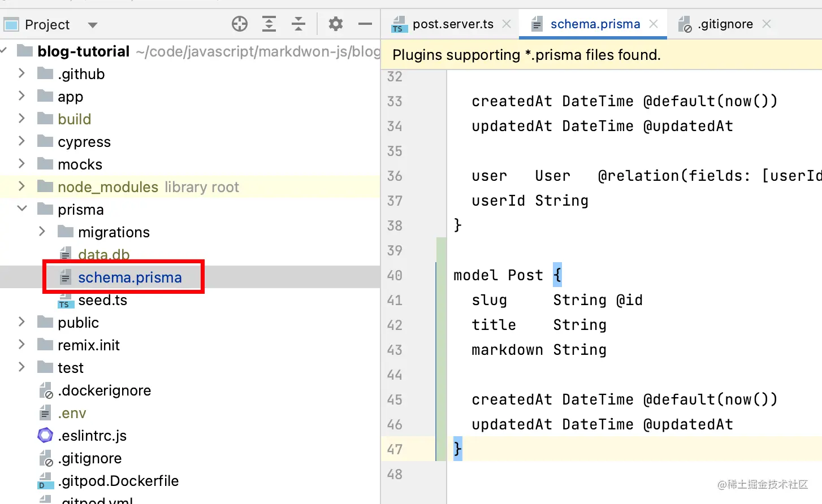Click '@default(now())' on line 33

711,101
